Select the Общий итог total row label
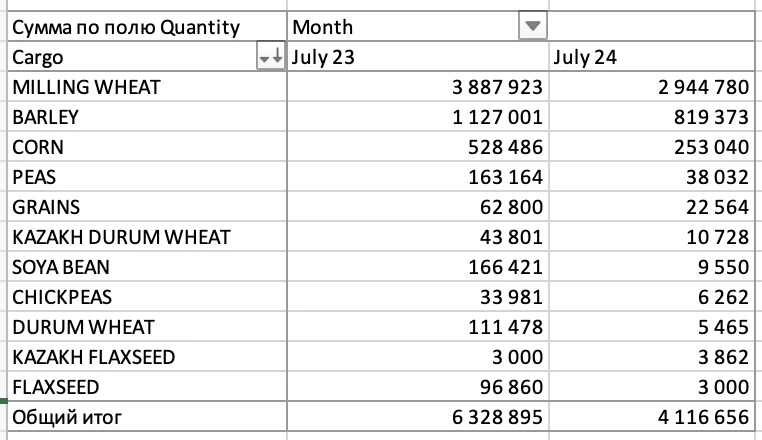This screenshot has height=440, width=762. click(x=66, y=418)
